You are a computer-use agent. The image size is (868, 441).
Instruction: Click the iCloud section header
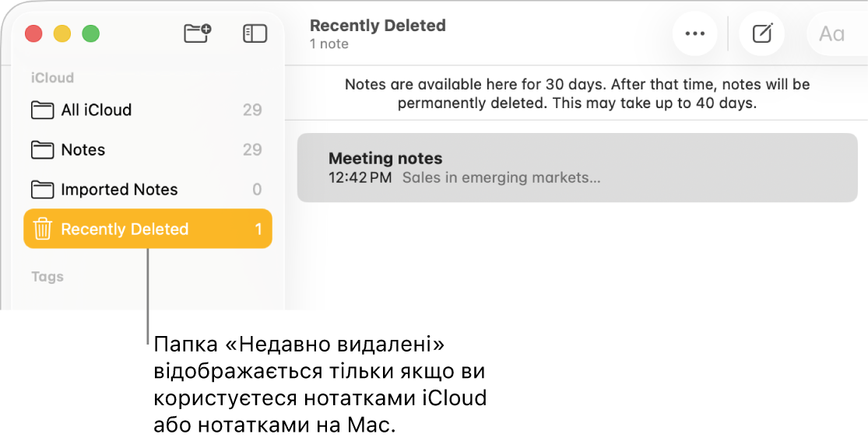point(52,78)
